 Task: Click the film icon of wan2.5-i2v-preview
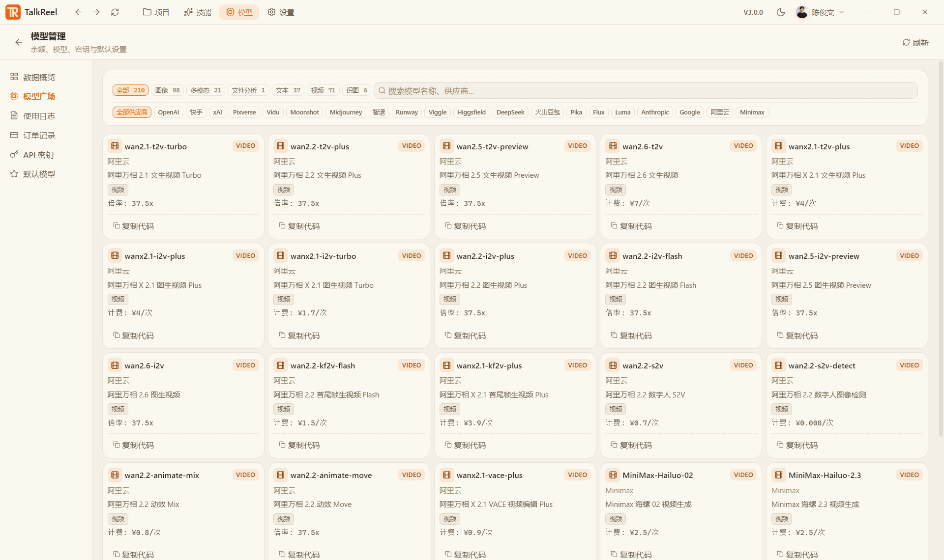779,255
